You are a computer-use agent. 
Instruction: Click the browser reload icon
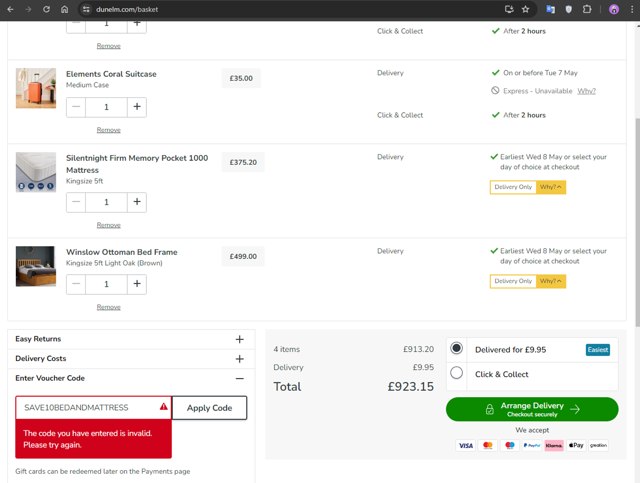click(46, 9)
